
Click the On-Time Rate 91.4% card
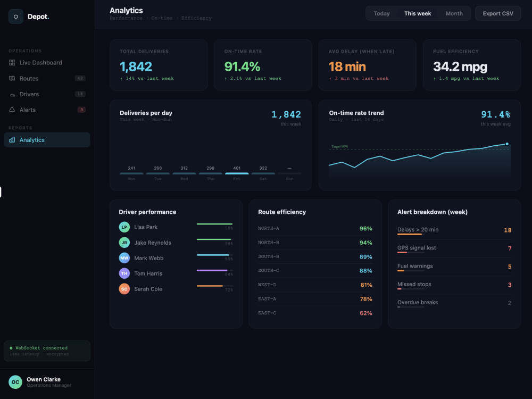pos(263,65)
